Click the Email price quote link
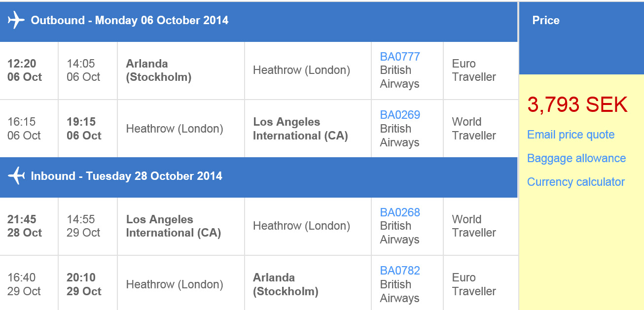Screen dimensions: 644x310 click(571, 135)
